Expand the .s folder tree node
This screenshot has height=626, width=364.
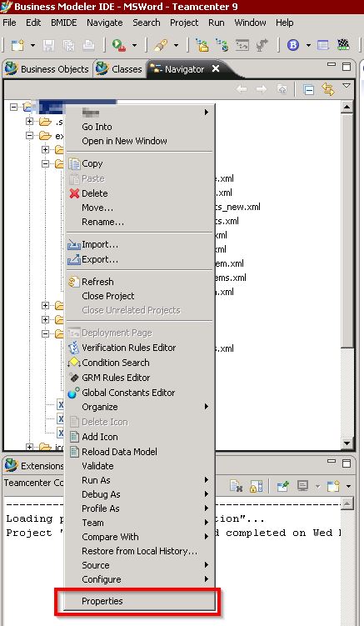coord(29,121)
